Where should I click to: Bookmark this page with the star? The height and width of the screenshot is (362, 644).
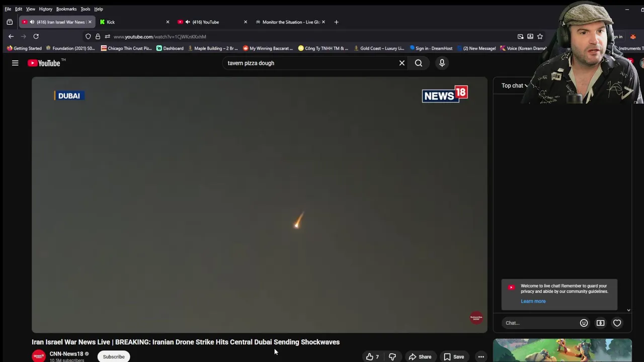click(540, 36)
